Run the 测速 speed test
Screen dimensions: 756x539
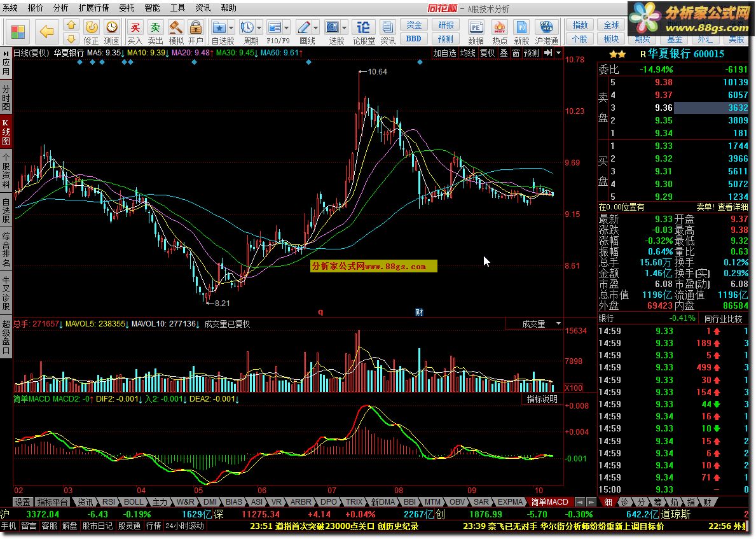pyautogui.click(x=112, y=32)
